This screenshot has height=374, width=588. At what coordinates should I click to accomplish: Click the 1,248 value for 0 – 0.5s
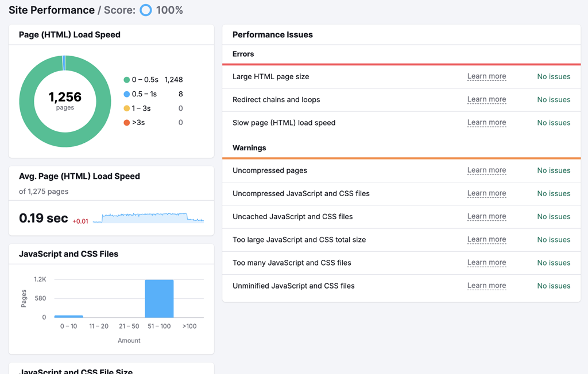[173, 80]
